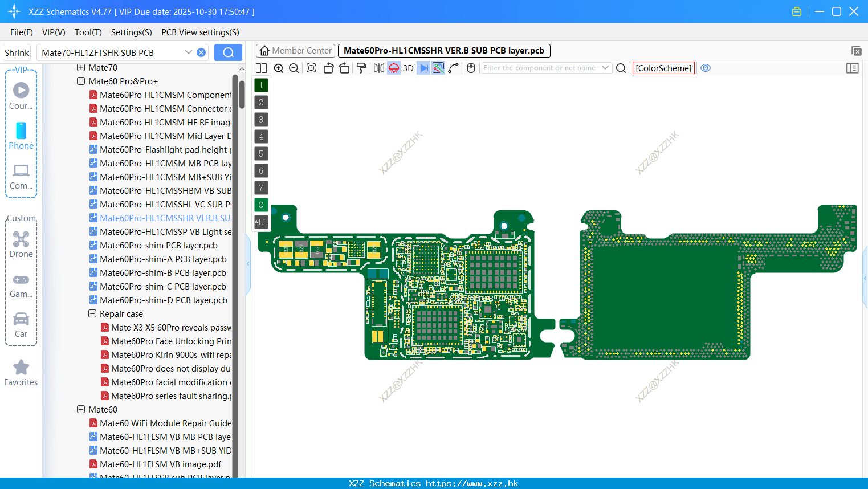Image resolution: width=868 pixels, height=489 pixels.
Task: Select PCB layer 5
Action: [x=261, y=154]
